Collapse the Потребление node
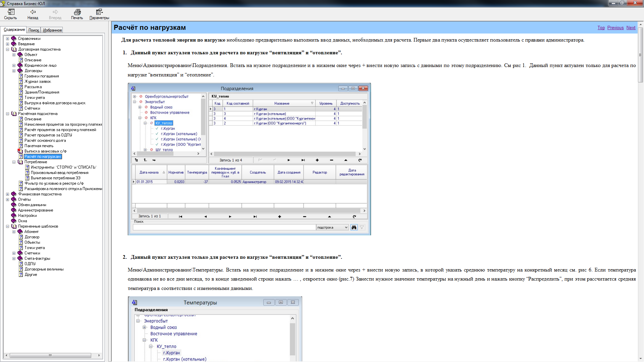The image size is (644, 362). click(x=14, y=162)
